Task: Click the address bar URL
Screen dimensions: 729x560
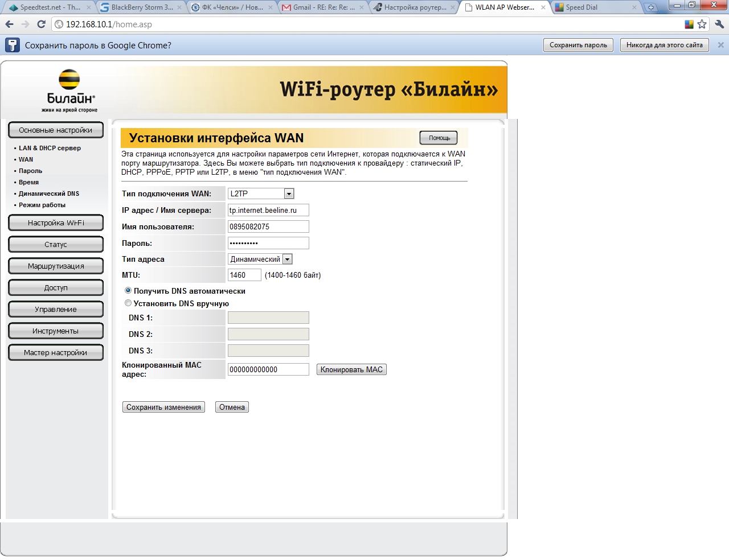Action: point(109,24)
